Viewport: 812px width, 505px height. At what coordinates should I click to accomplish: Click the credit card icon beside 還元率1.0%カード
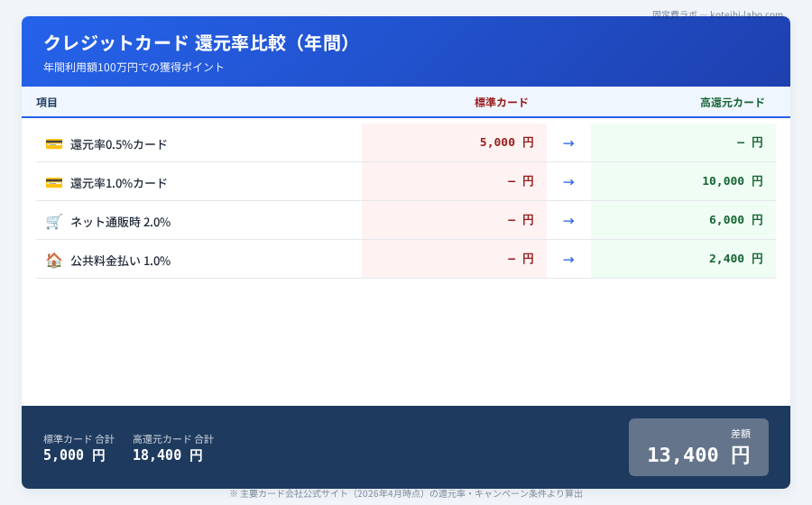pos(54,183)
